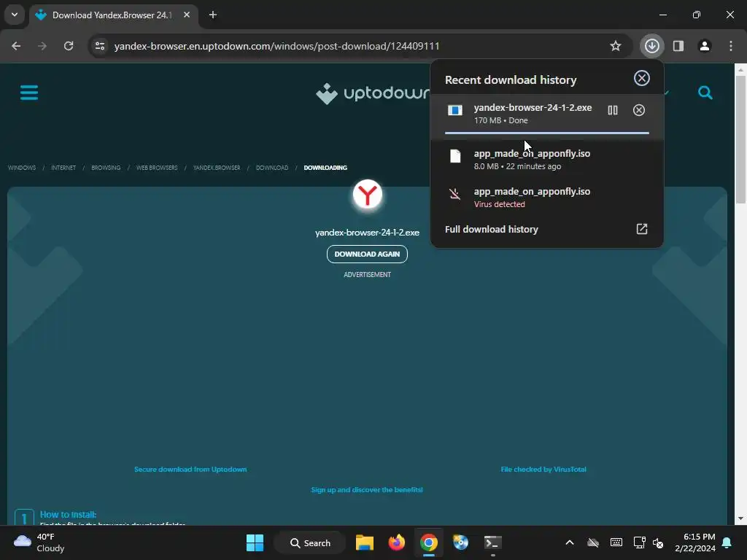Click the download progress bar for yandex-browser
Screen dimensions: 747x560
(547, 133)
